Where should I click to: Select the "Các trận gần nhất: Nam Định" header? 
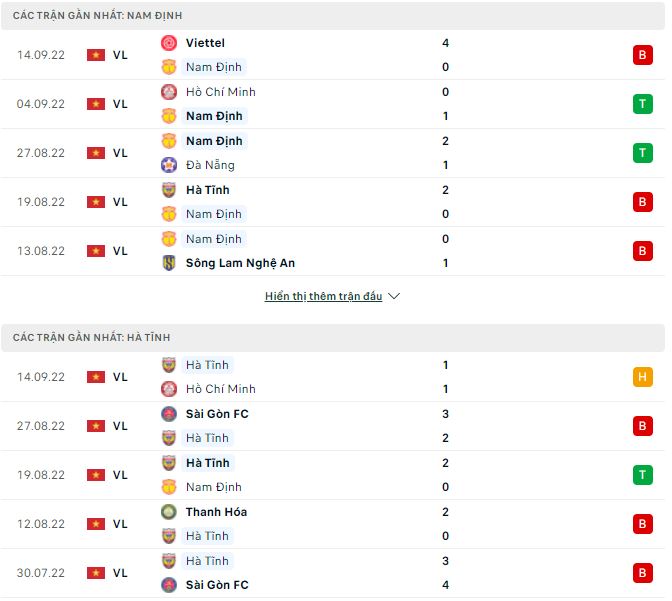point(98,16)
